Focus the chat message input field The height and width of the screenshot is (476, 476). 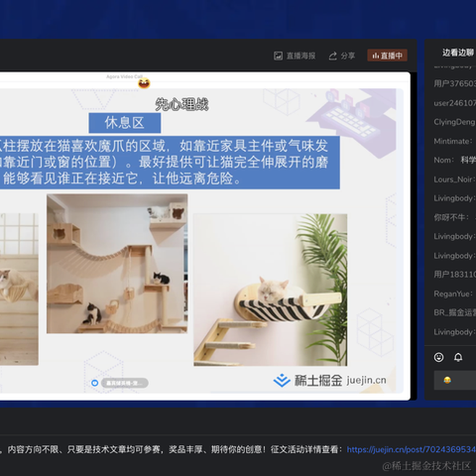(x=455, y=381)
